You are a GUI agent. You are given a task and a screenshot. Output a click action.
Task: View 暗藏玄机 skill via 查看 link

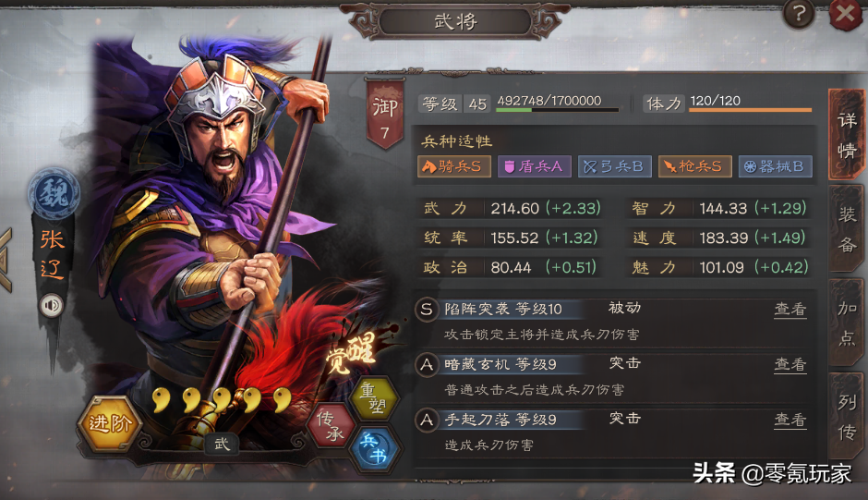coord(790,364)
